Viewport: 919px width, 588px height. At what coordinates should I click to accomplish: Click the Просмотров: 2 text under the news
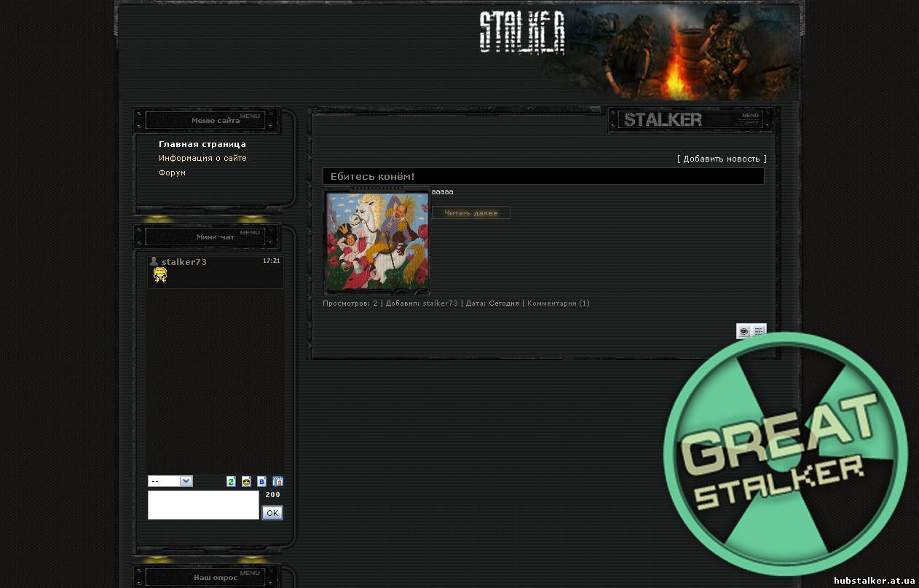click(x=350, y=303)
